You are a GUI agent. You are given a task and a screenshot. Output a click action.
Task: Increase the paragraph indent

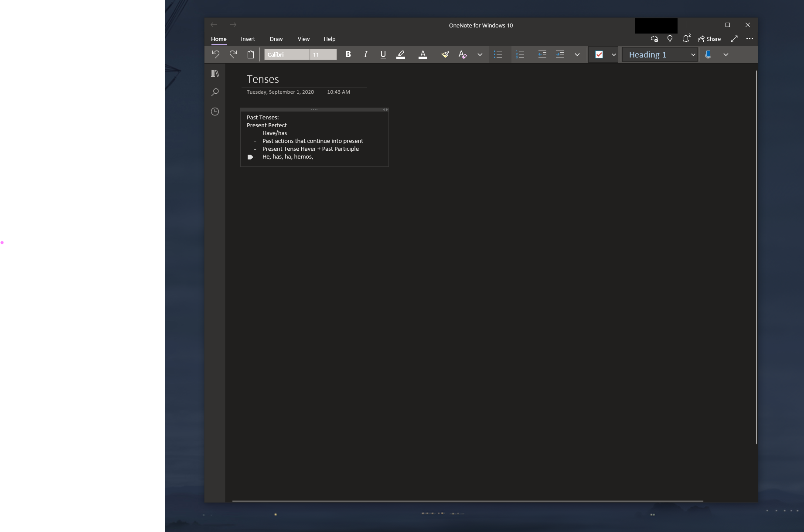pos(560,54)
